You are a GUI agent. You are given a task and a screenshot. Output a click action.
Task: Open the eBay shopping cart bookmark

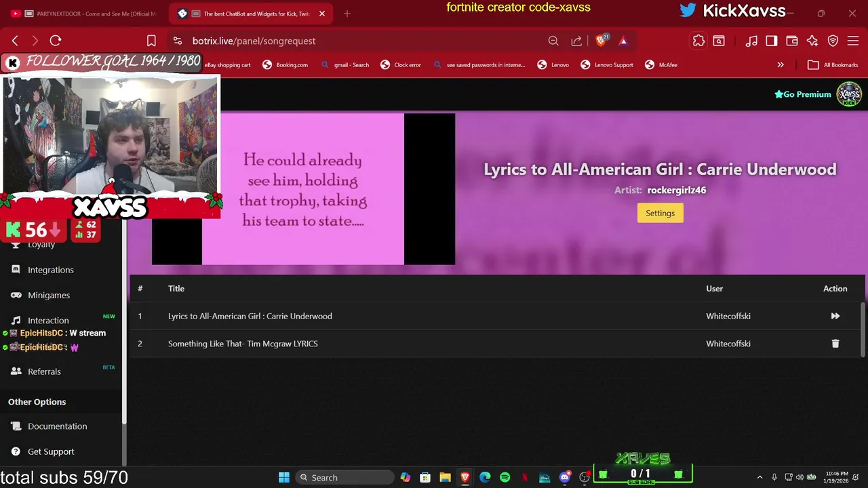(228, 65)
